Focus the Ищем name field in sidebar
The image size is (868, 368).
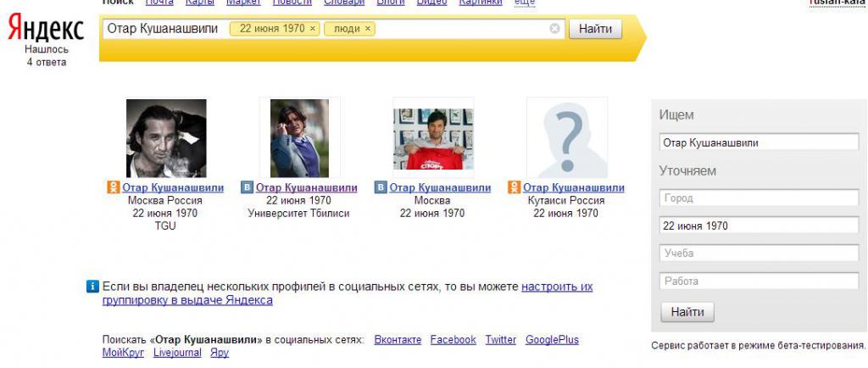(x=759, y=142)
